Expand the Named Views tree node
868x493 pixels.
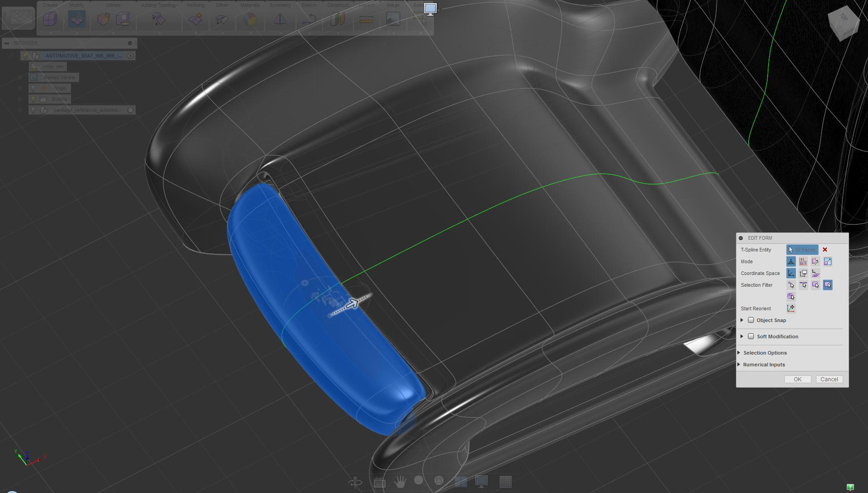(x=20, y=77)
